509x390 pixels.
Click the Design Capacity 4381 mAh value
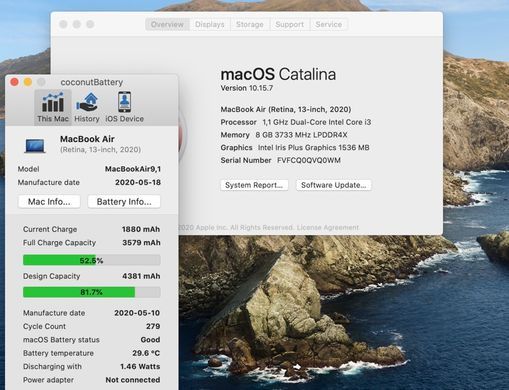pyautogui.click(x=141, y=276)
